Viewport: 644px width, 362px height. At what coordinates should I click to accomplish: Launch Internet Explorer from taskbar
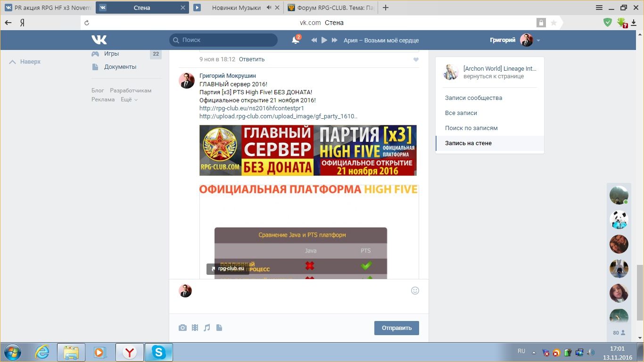[x=42, y=352]
